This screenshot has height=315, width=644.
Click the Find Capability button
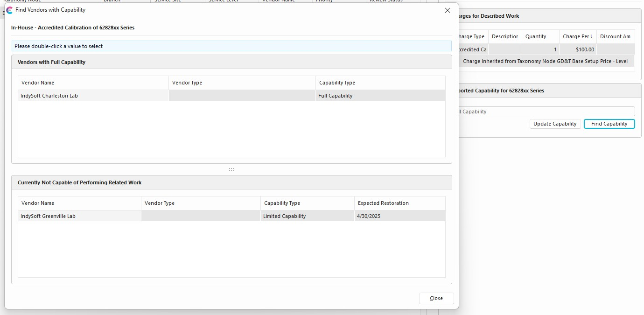(609, 124)
